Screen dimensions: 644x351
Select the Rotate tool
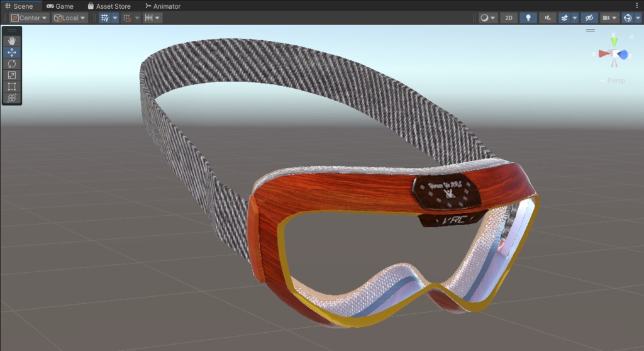coord(11,64)
